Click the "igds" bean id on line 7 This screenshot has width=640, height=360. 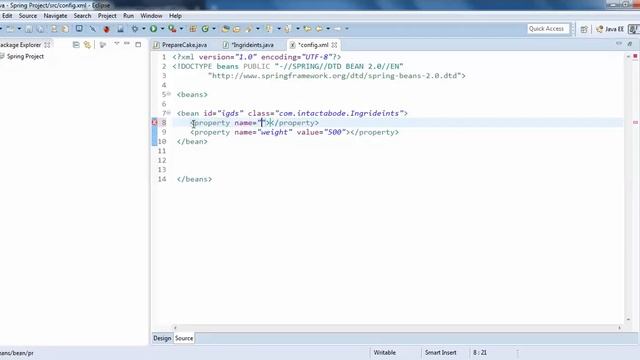tap(231, 113)
